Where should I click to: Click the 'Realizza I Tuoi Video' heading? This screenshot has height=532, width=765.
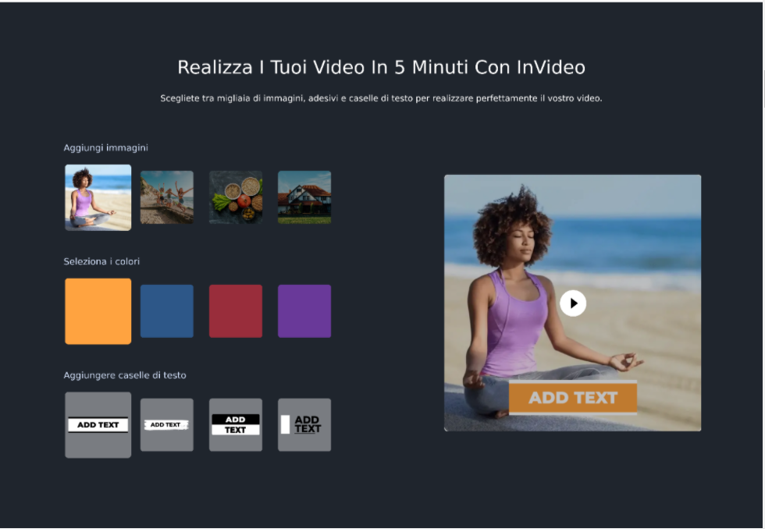coord(381,67)
